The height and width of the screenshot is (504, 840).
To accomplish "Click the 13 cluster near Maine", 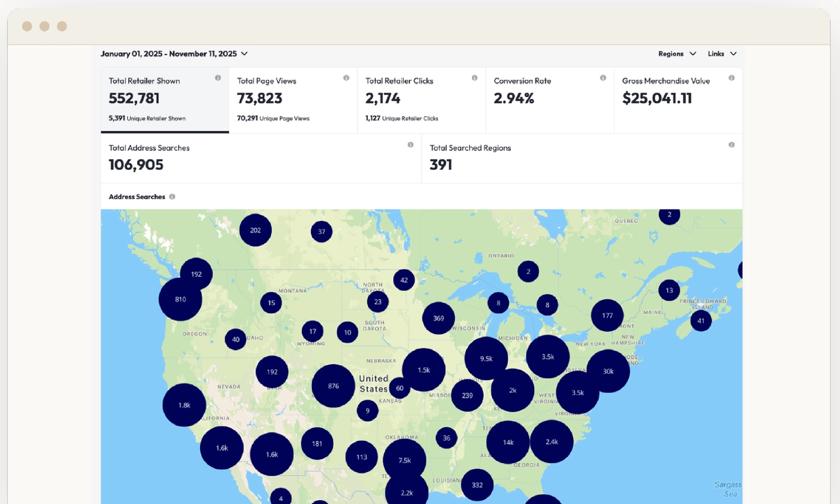I will 669,290.
